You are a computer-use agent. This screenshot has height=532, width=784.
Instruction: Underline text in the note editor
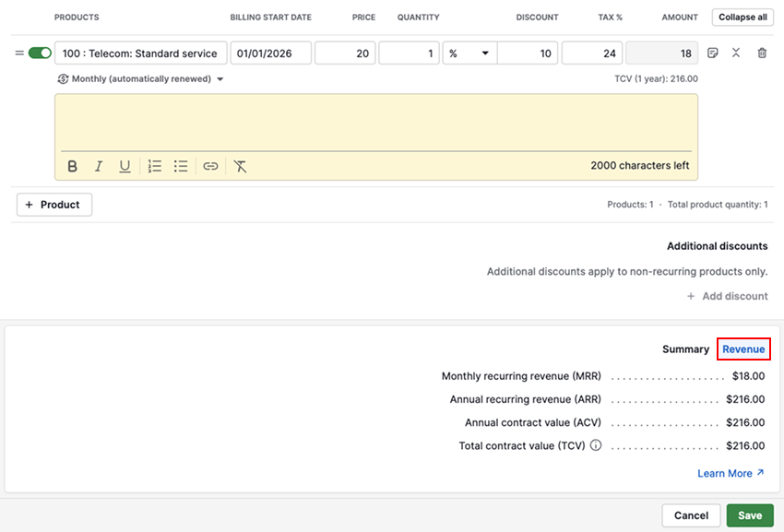click(125, 166)
